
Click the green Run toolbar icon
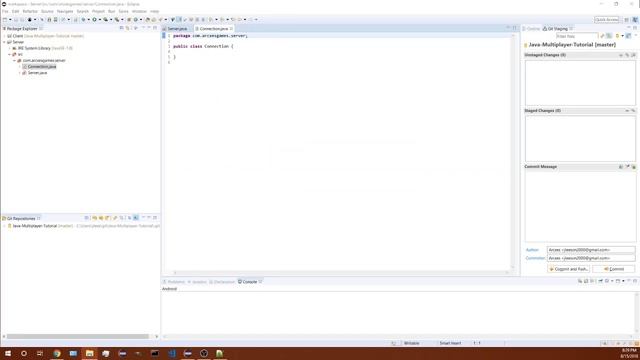(94, 20)
